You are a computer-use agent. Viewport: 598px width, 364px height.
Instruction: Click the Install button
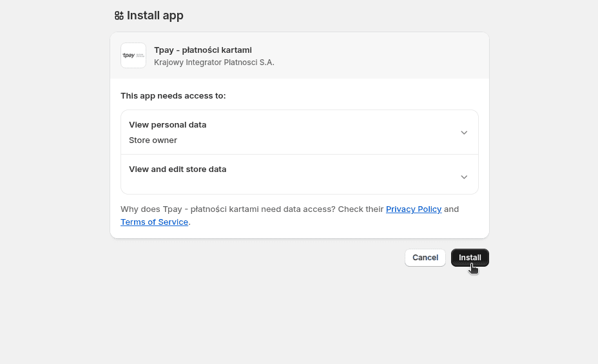point(470,258)
